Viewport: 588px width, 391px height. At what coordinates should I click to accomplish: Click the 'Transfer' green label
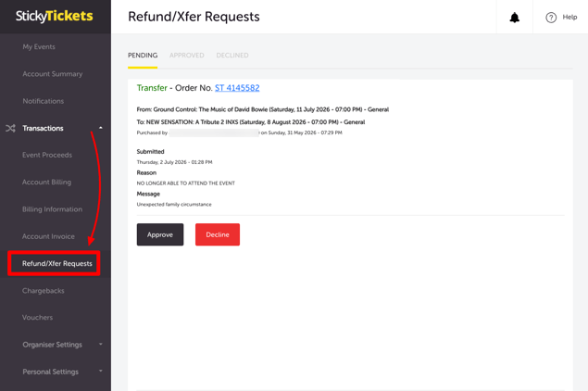point(152,88)
